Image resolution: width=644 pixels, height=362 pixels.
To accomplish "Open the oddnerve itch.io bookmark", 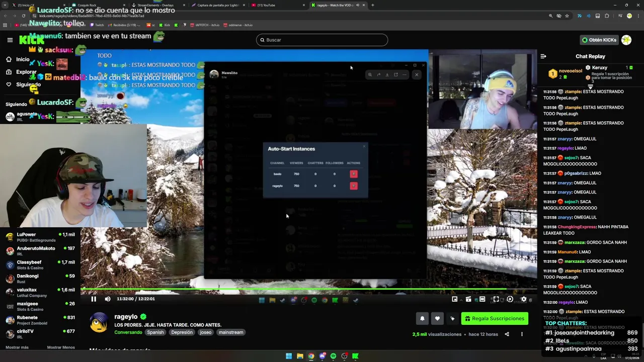I will click(238, 25).
